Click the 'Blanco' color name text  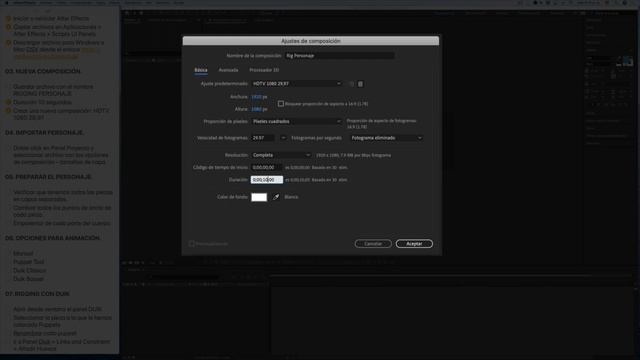pos(291,197)
